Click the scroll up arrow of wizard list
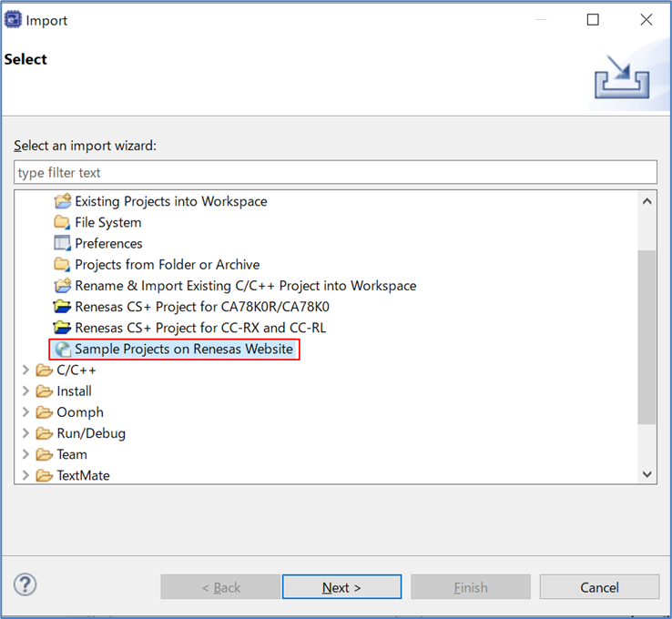 [x=647, y=201]
